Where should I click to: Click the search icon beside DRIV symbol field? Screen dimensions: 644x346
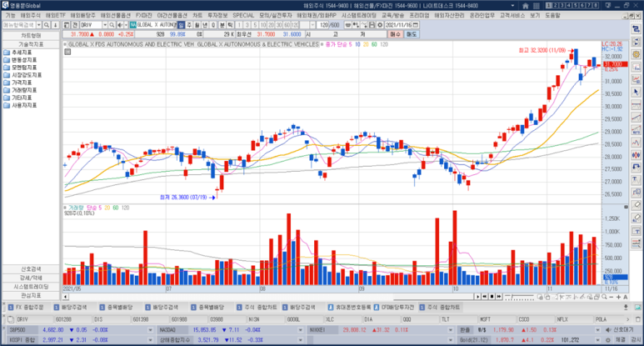(112, 25)
